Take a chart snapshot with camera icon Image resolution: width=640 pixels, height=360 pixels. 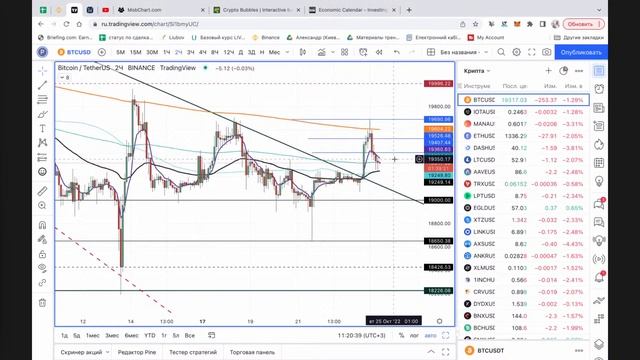(547, 52)
